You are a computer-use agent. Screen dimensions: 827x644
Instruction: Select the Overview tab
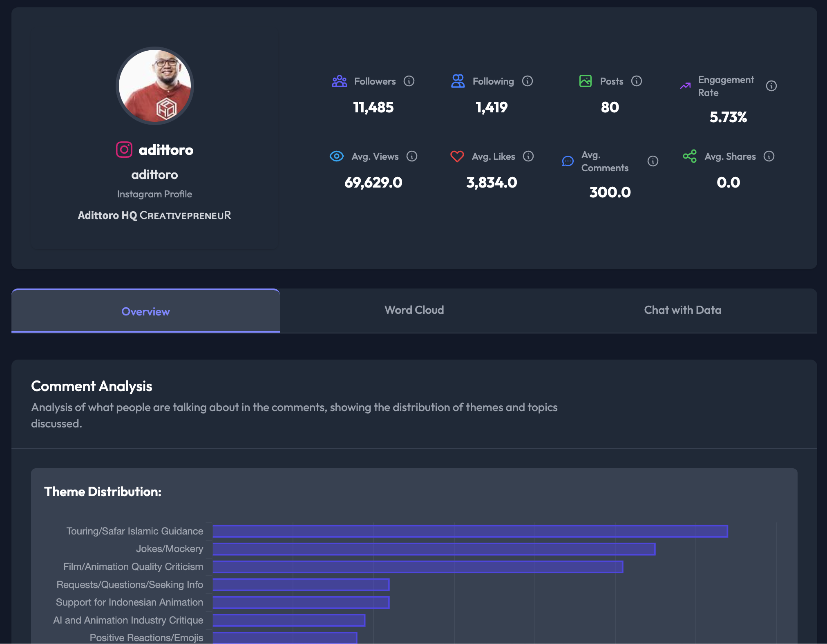pyautogui.click(x=146, y=311)
